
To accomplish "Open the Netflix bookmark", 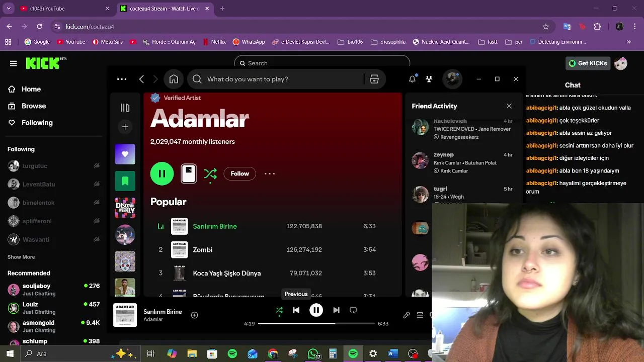I will [214, 42].
